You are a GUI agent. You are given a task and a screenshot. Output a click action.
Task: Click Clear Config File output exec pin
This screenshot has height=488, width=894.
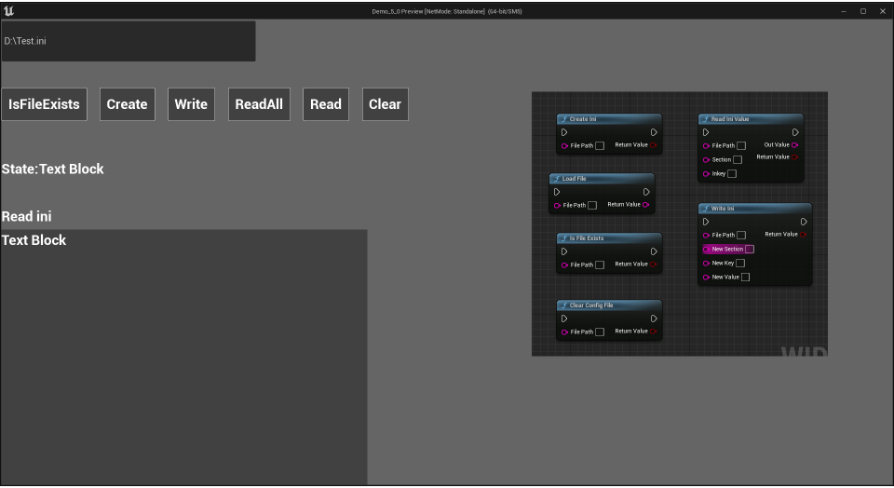pos(653,319)
